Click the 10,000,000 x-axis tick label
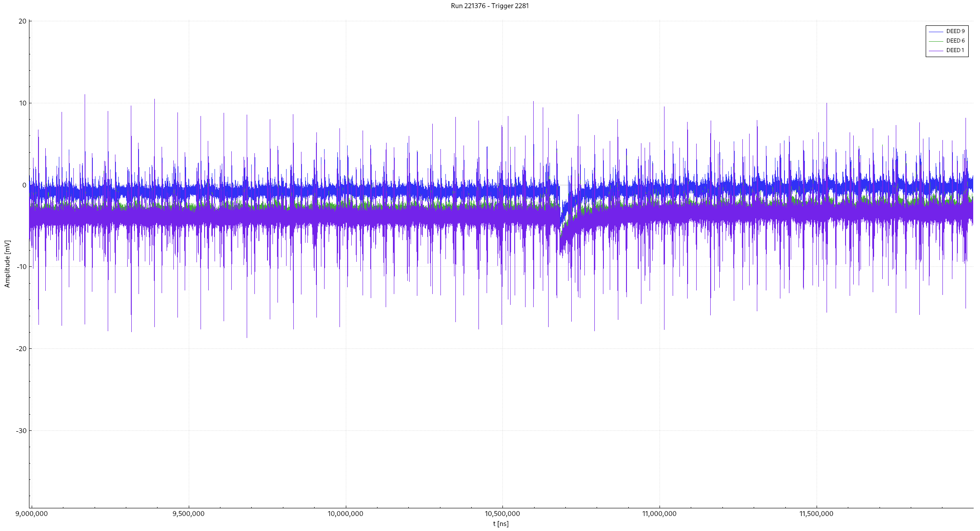 pyautogui.click(x=346, y=514)
